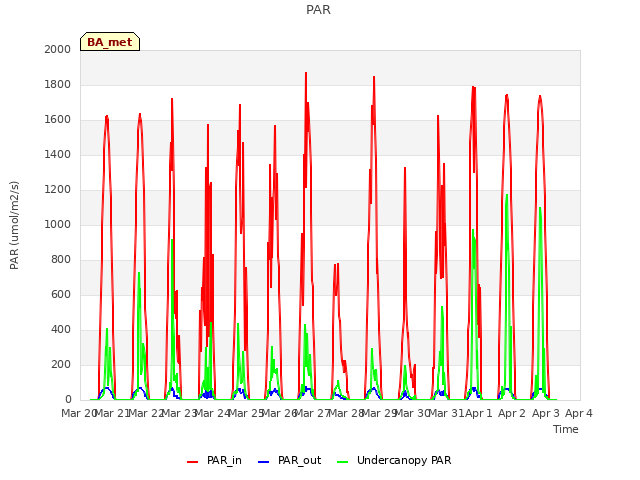The width and height of the screenshot is (640, 480).
Task: Click the 800 y-axis tick label
Action: click(x=61, y=260)
